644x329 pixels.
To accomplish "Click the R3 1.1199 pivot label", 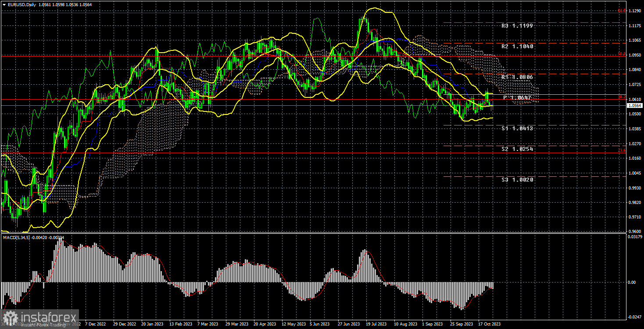I will [517, 26].
